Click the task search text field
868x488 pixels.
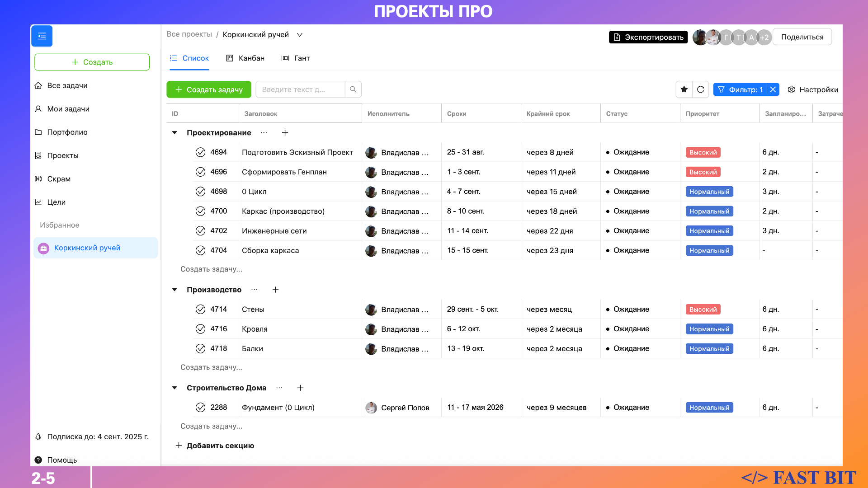(x=300, y=89)
